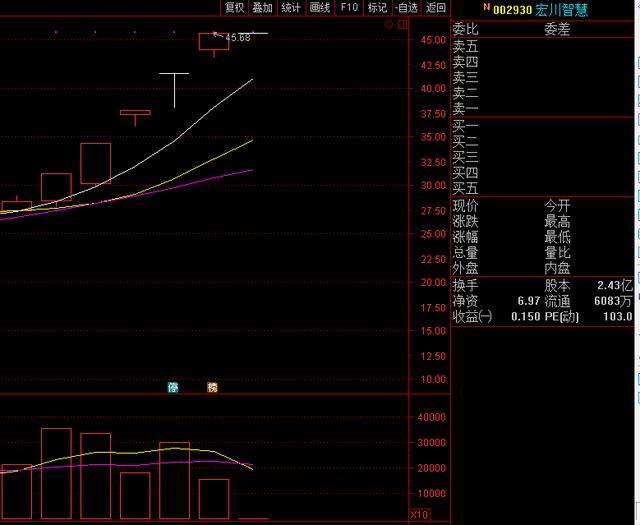Click the 收益(一) value 0.150

pyautogui.click(x=526, y=316)
